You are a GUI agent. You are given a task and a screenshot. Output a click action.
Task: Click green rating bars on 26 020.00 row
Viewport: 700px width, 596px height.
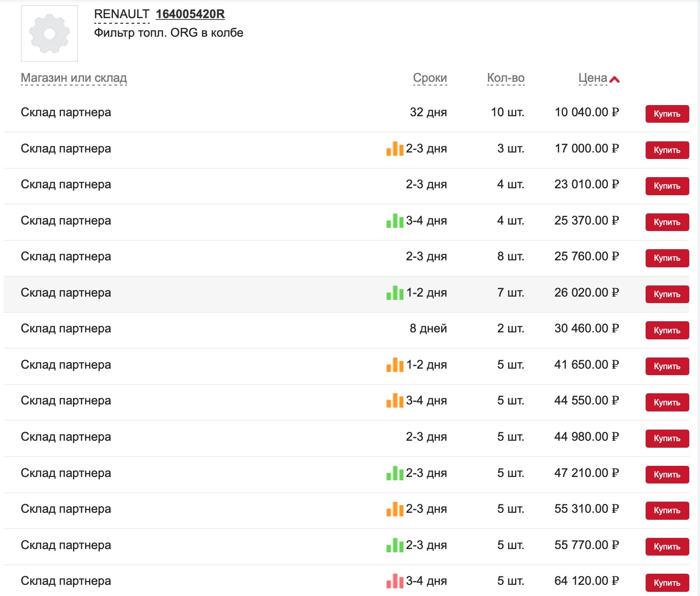point(395,293)
